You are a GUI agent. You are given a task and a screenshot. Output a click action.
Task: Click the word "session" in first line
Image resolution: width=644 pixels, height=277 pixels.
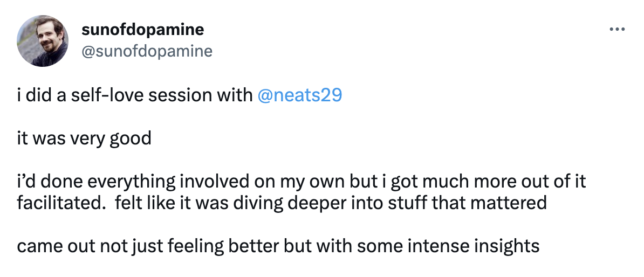pyautogui.click(x=178, y=95)
